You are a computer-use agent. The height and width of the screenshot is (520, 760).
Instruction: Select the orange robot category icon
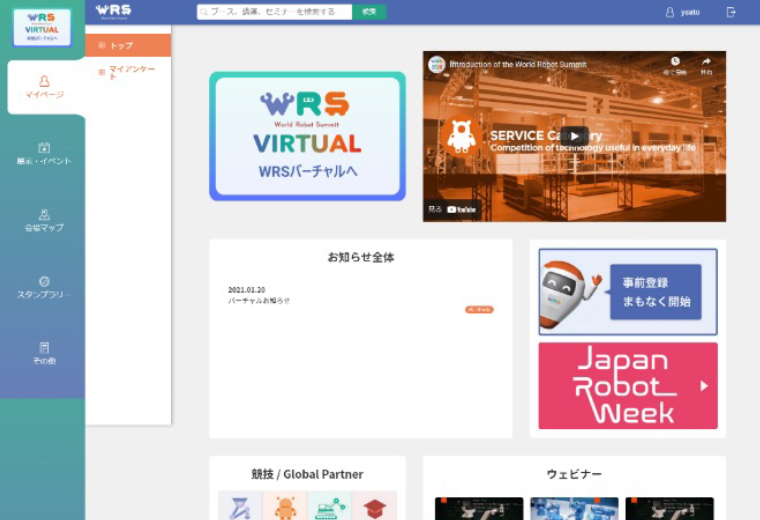285,505
